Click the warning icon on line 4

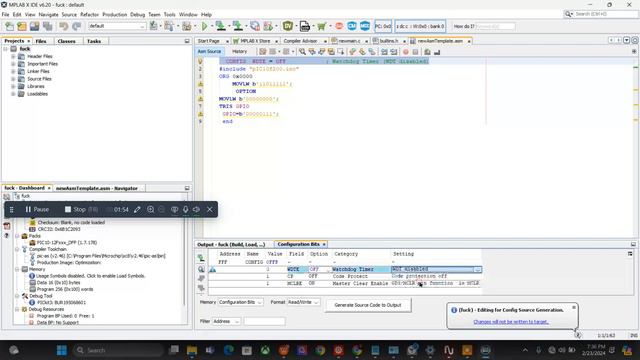tap(200, 84)
